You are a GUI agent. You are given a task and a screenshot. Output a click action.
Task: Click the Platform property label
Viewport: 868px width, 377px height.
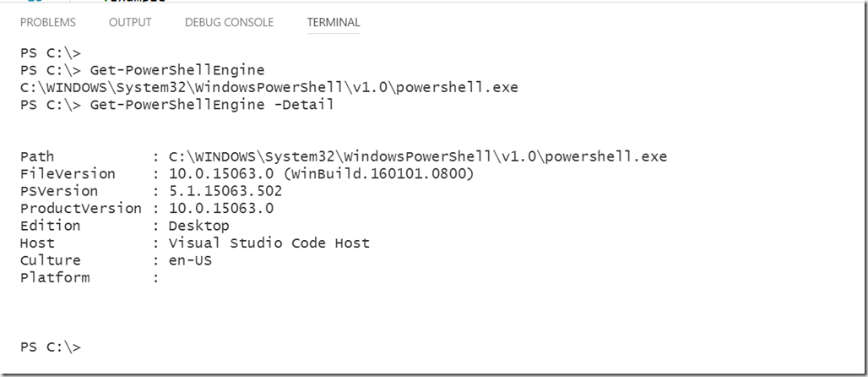click(55, 278)
